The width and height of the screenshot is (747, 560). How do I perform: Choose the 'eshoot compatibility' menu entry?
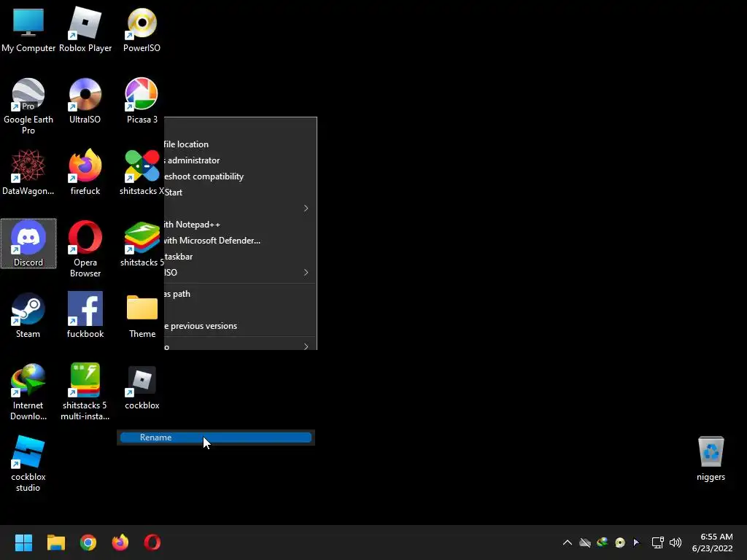tap(240, 176)
